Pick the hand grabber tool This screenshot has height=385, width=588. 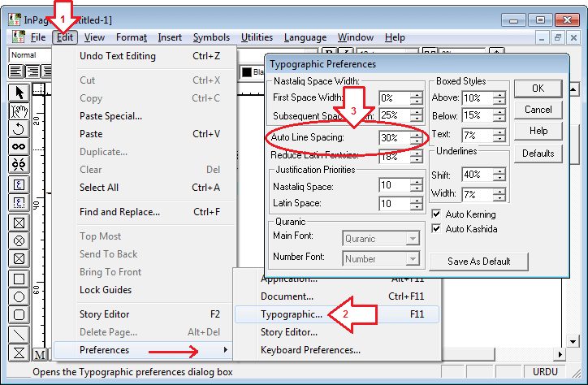pyautogui.click(x=19, y=110)
